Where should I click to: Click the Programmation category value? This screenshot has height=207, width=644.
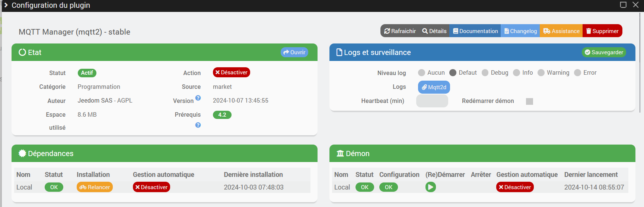coord(99,87)
